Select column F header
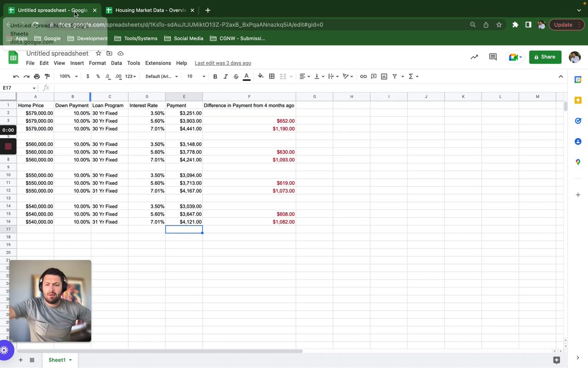The height and width of the screenshot is (368, 588). click(249, 97)
